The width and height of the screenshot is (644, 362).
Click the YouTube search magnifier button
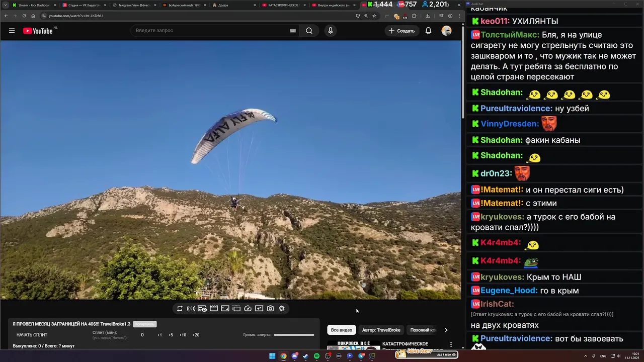309,31
